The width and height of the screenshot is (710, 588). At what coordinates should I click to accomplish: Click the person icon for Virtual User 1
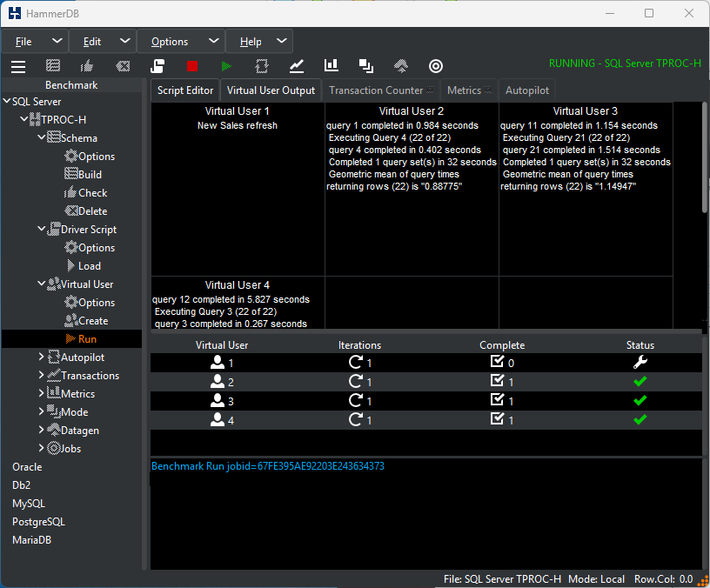218,362
